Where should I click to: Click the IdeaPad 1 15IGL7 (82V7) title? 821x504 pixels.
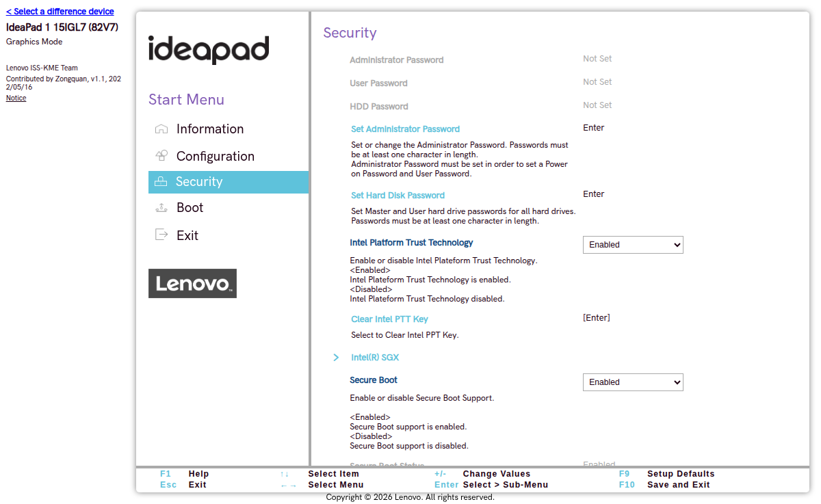(62, 27)
